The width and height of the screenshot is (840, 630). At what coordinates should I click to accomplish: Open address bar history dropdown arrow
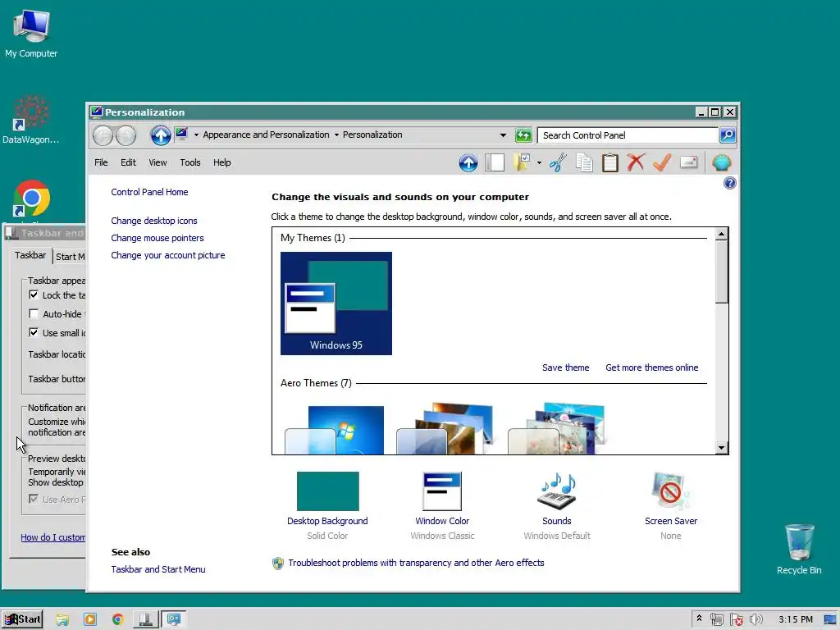(503, 135)
